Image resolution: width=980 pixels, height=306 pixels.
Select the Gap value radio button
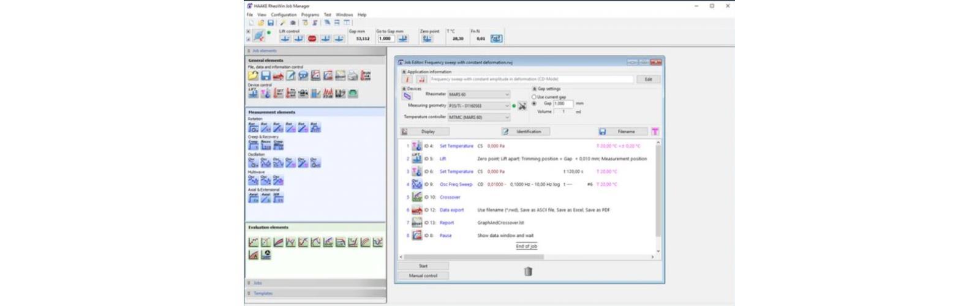[534, 103]
